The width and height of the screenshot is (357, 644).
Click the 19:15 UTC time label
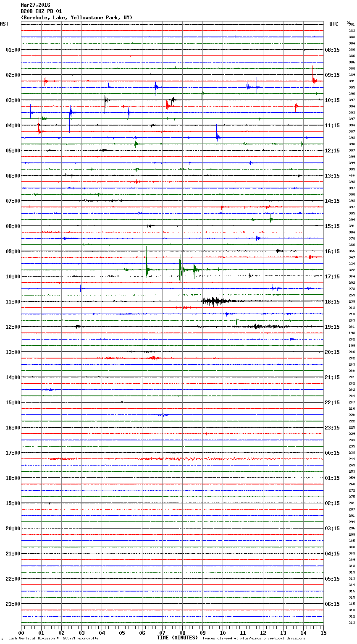(x=332, y=327)
